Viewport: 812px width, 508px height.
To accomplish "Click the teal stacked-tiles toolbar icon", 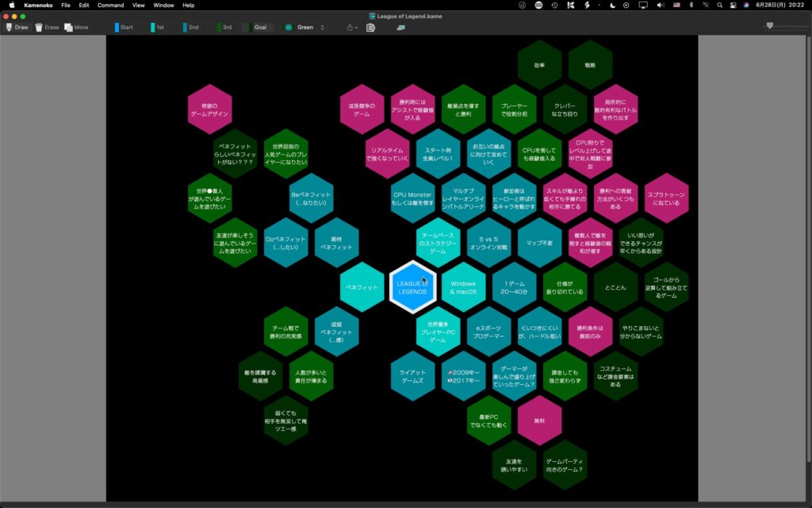I will tap(400, 28).
